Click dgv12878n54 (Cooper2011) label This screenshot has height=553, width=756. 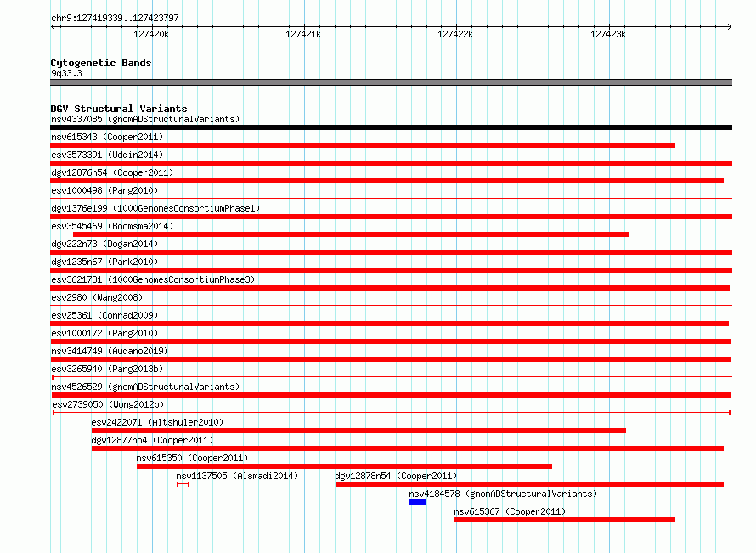pyautogui.click(x=396, y=476)
